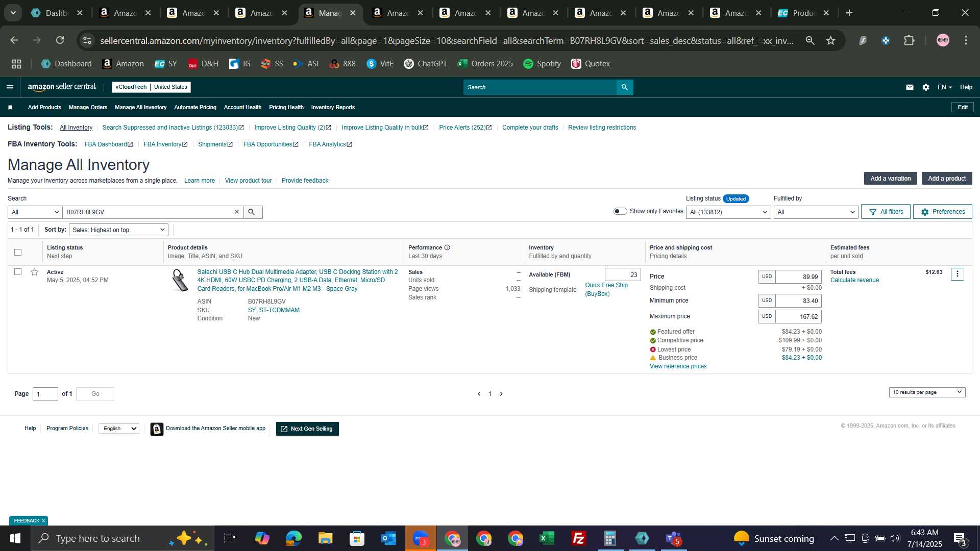Go to the previous results page arrow
The height and width of the screenshot is (551, 980).
click(479, 394)
